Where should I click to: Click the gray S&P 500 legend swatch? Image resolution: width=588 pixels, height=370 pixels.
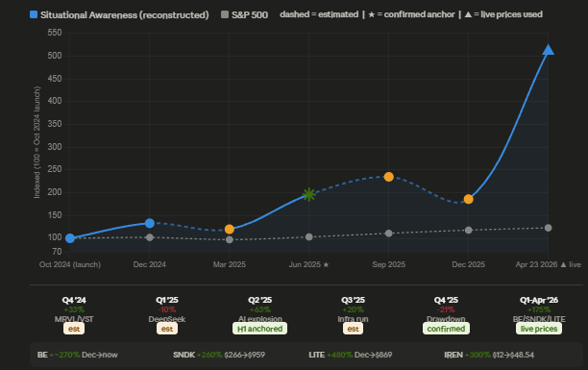point(225,14)
